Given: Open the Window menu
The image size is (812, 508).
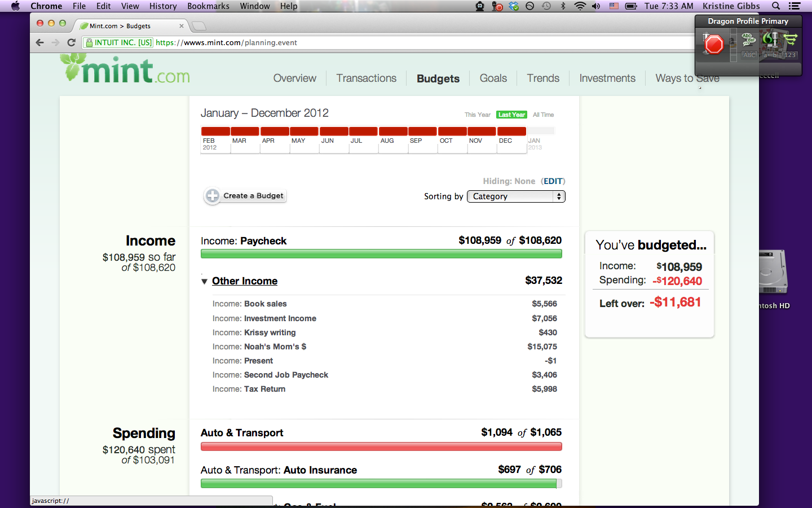Looking at the screenshot, I should pos(255,6).
